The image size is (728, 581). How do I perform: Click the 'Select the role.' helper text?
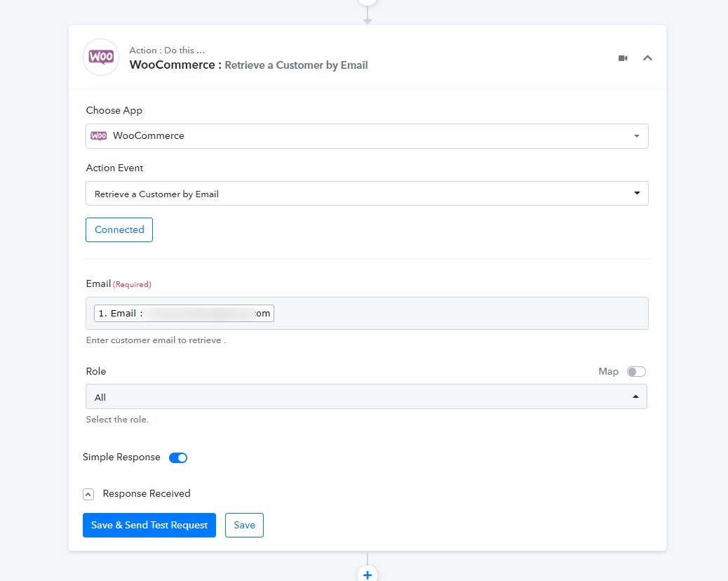click(117, 420)
